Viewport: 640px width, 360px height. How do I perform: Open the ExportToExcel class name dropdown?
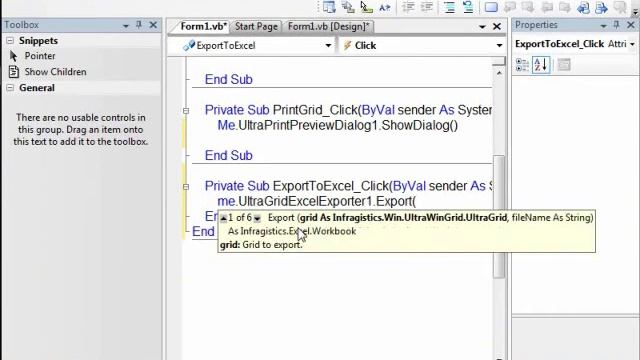pyautogui.click(x=328, y=46)
